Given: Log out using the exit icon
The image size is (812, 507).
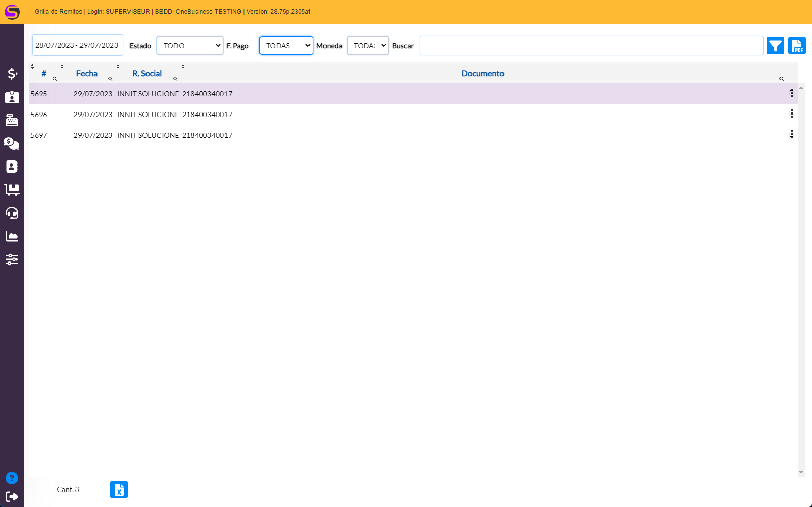Looking at the screenshot, I should [x=12, y=497].
